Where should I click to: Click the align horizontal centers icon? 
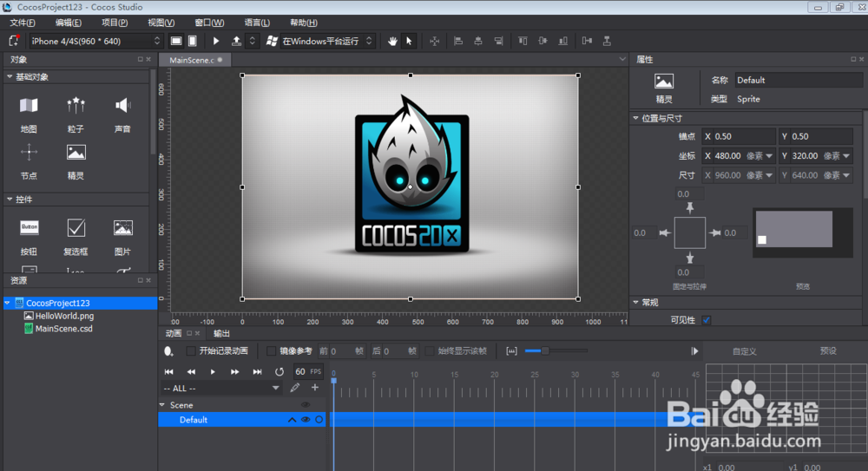pos(478,41)
